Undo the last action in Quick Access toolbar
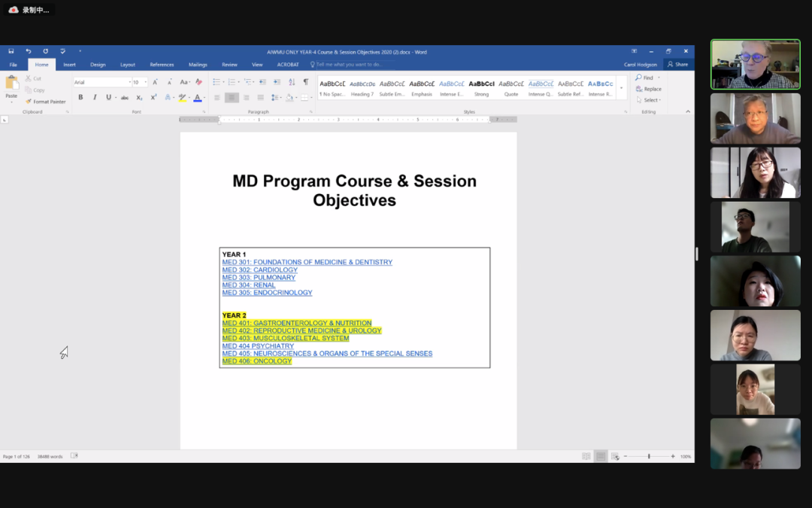The height and width of the screenshot is (508, 812). tap(28, 51)
